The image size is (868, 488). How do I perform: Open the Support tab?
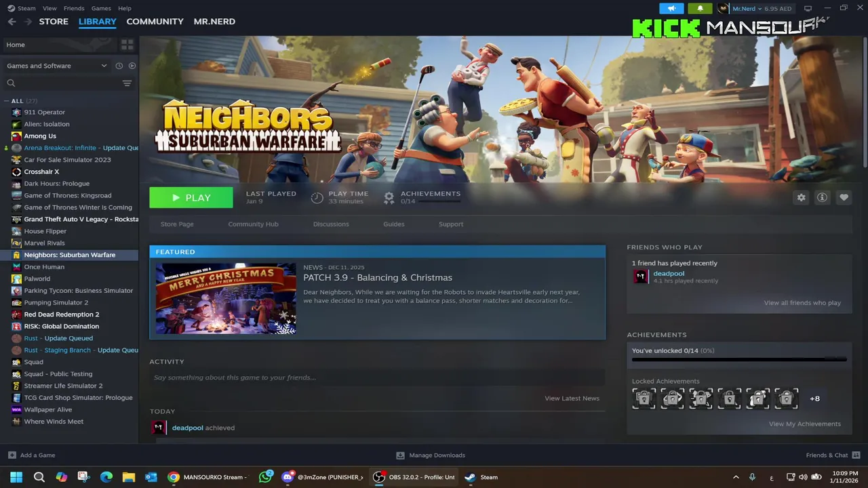click(451, 224)
